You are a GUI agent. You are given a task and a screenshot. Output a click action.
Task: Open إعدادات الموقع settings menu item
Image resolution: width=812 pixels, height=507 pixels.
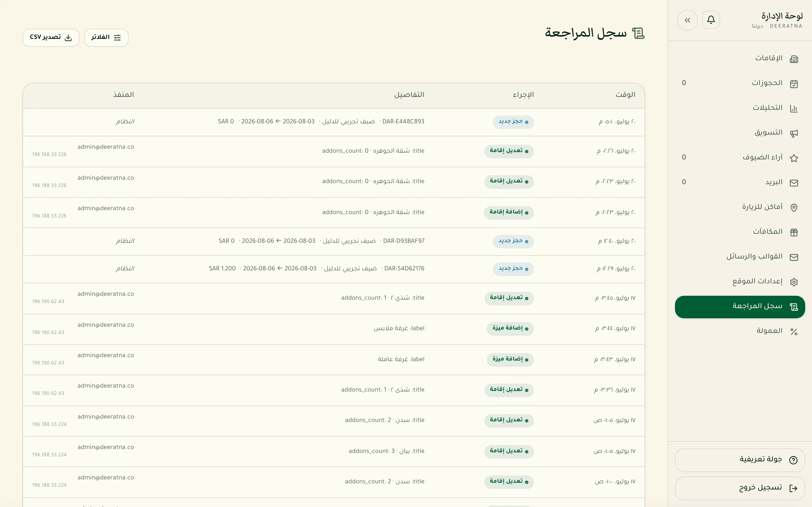pos(740,282)
